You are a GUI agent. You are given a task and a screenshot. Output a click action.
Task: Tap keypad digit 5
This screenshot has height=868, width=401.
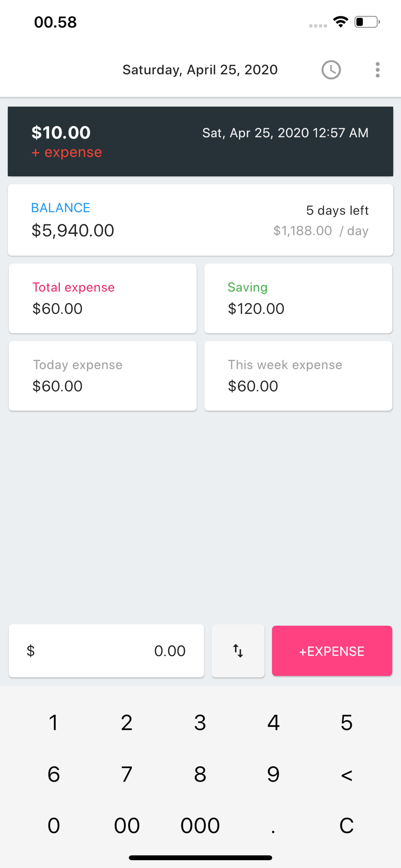click(x=346, y=723)
